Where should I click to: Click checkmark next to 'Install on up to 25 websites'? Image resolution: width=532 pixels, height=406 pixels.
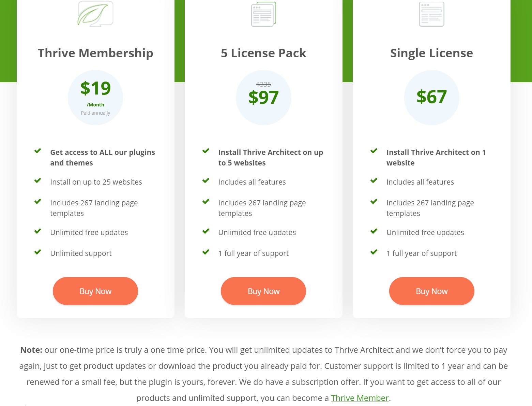tap(38, 180)
